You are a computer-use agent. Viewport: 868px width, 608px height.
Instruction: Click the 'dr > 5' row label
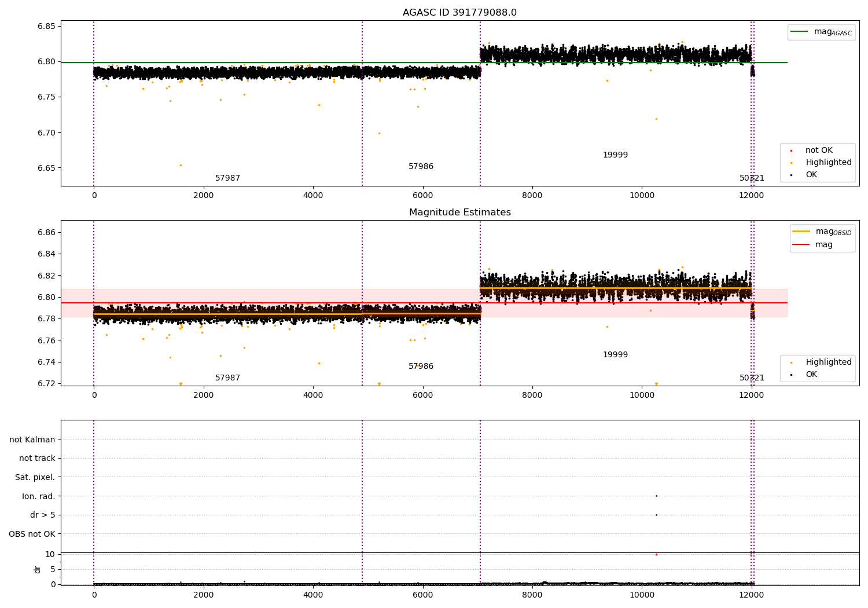point(43,515)
